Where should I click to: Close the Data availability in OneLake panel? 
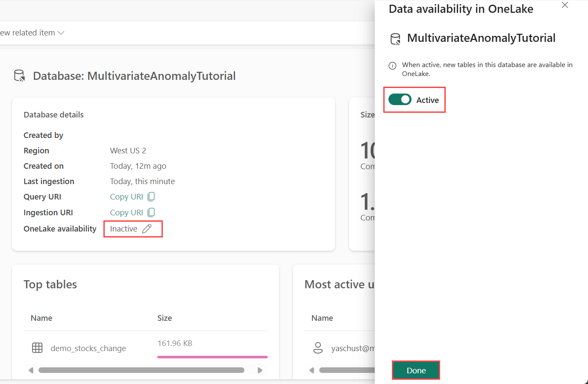tap(565, 5)
